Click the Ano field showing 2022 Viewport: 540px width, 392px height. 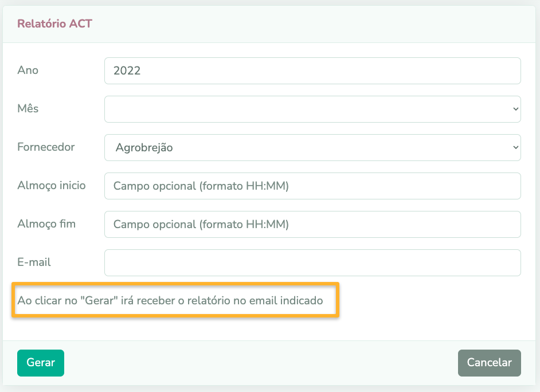tap(312, 70)
